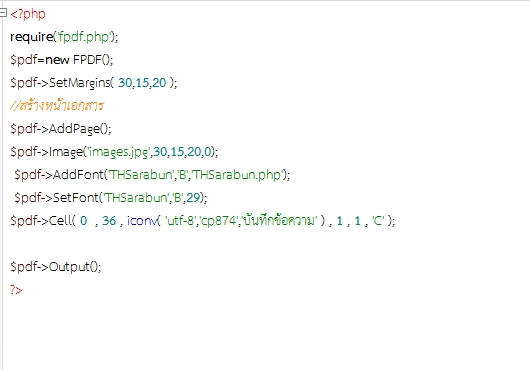Click the Thai string 'บันทึกข้อความ'
Image resolution: width=530 pixels, height=370 pixels.
coord(279,220)
